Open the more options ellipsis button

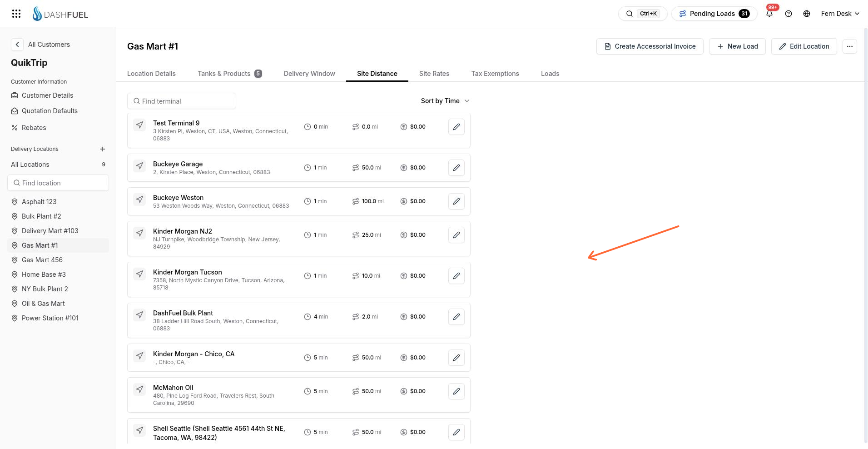[850, 46]
